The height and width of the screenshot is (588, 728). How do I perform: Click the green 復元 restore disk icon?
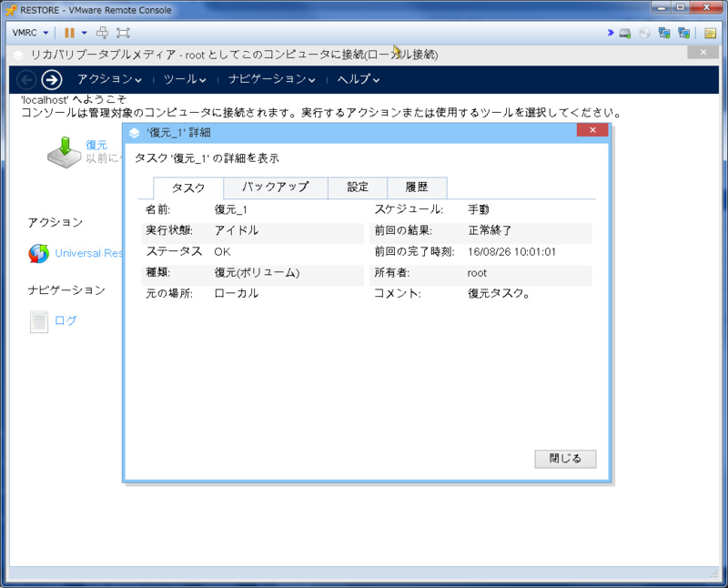(x=65, y=151)
